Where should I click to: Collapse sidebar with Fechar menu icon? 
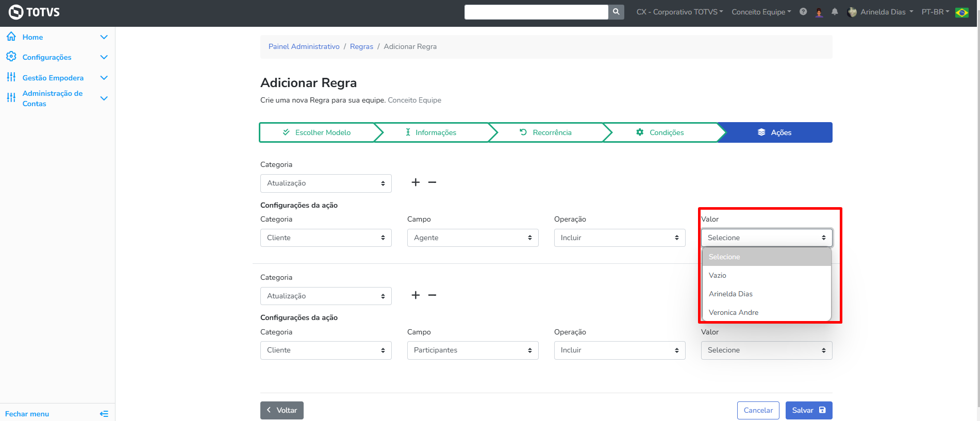click(x=104, y=414)
